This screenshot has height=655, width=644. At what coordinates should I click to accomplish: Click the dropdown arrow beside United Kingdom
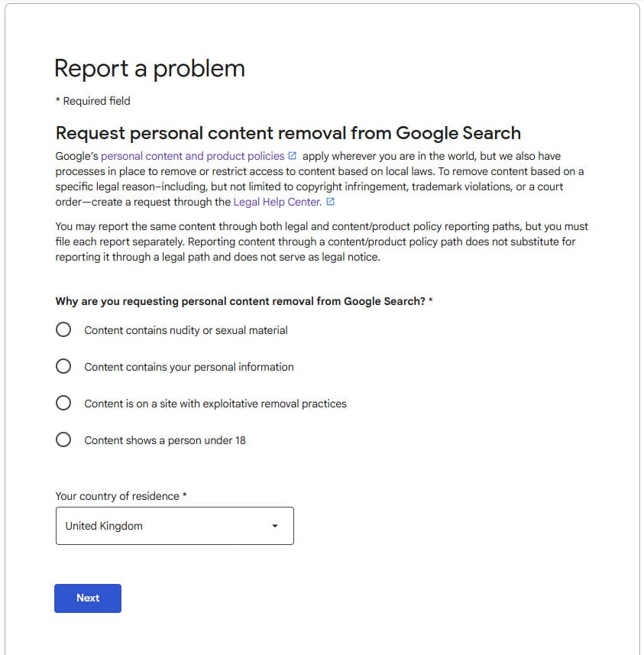(275, 526)
